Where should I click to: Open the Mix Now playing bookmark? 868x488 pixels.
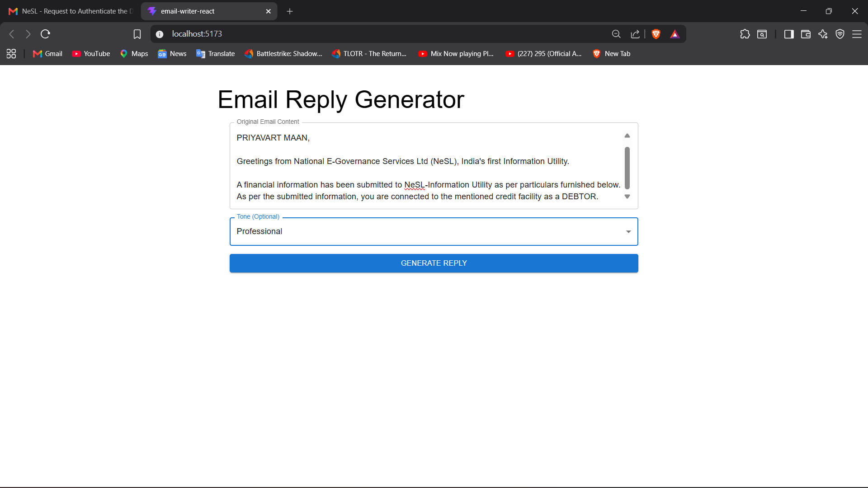click(x=456, y=54)
